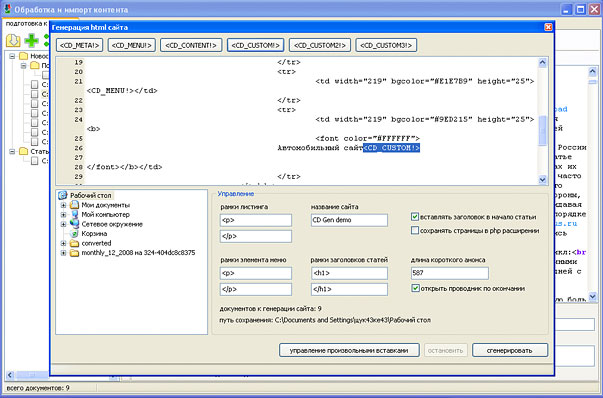The height and width of the screenshot is (398, 603).
Task: Expand the Мои документы node
Action: pyautogui.click(x=63, y=205)
